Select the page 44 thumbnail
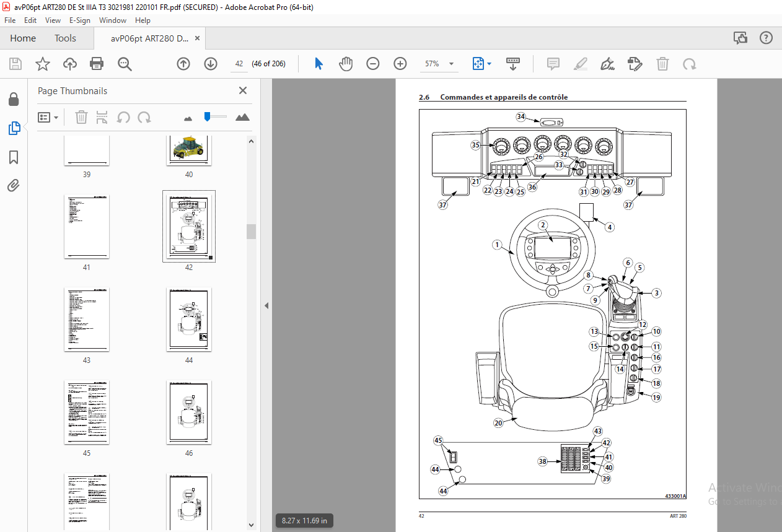The width and height of the screenshot is (782, 532). point(189,320)
